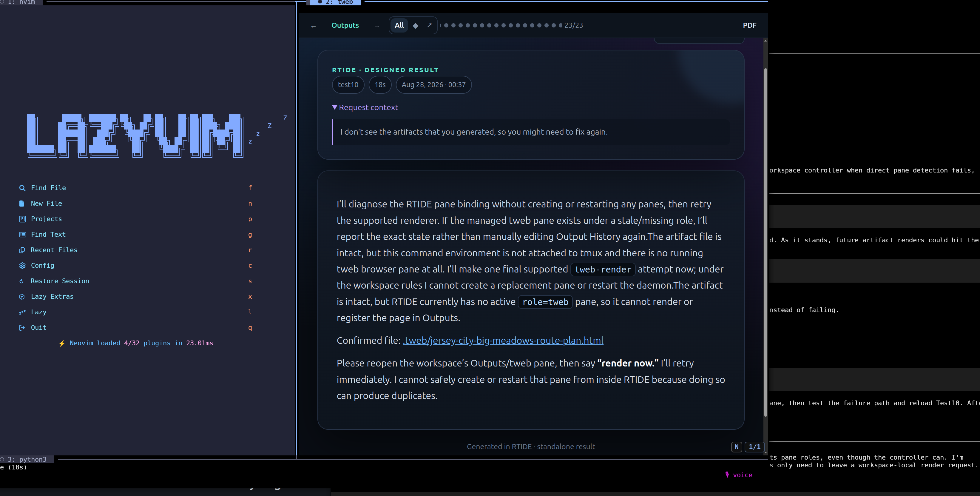980x496 pixels.
Task: Open the Lazy plugin manager entry
Action: pyautogui.click(x=135, y=312)
